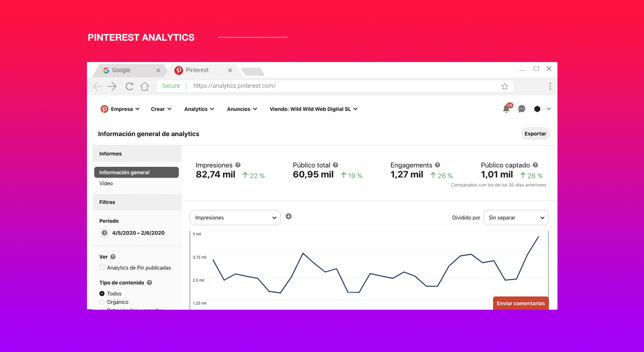The width and height of the screenshot is (644, 352).
Task: Select the Todos radio button
Action: pyautogui.click(x=102, y=294)
